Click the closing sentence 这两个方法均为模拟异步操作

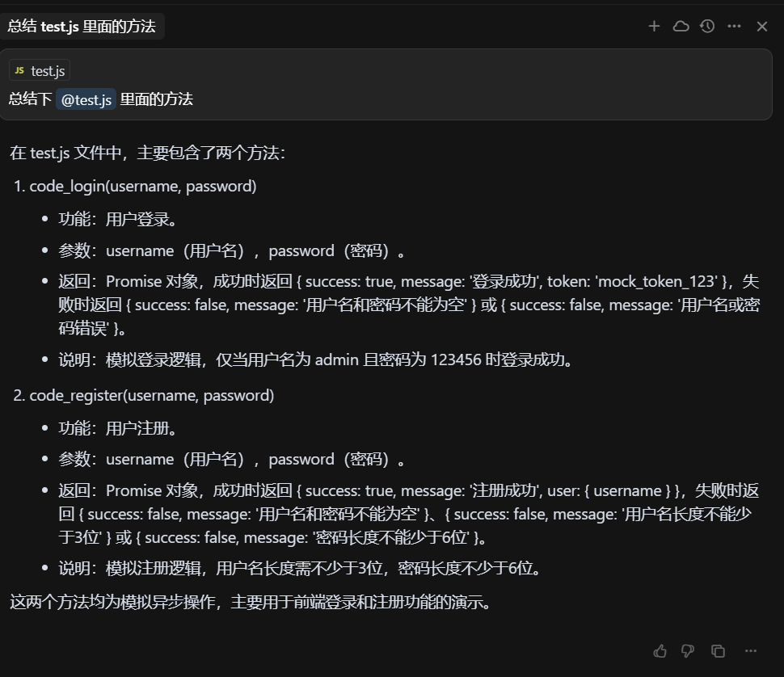tap(251, 602)
